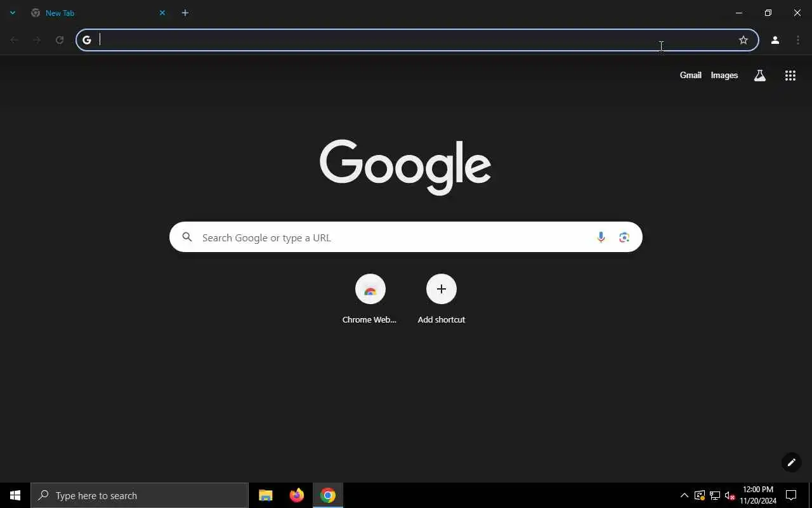Click the magnifier icon in the search box
Image resolution: width=812 pixels, height=508 pixels.
187,237
